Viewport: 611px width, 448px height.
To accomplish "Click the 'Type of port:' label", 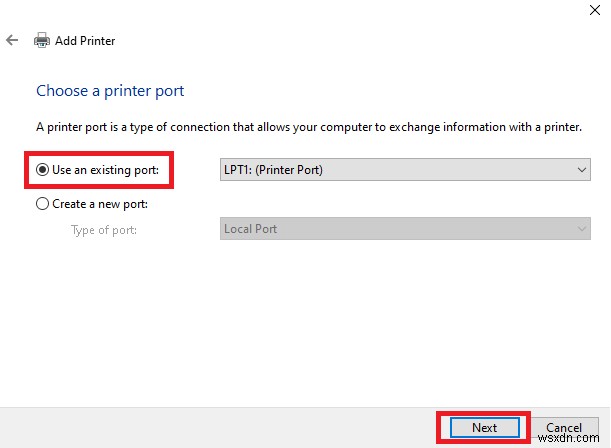I will 104,229.
